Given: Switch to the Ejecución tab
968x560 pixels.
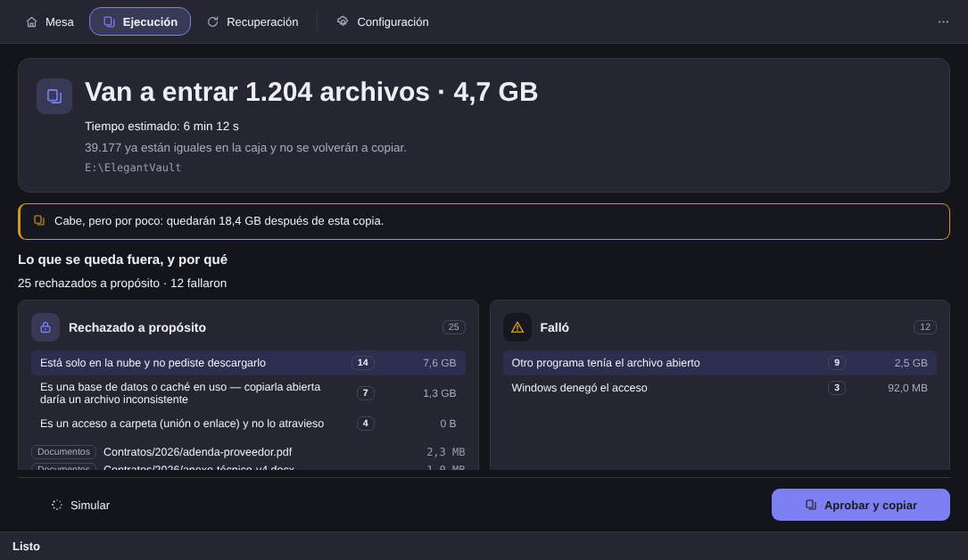Looking at the screenshot, I should pyautogui.click(x=140, y=21).
